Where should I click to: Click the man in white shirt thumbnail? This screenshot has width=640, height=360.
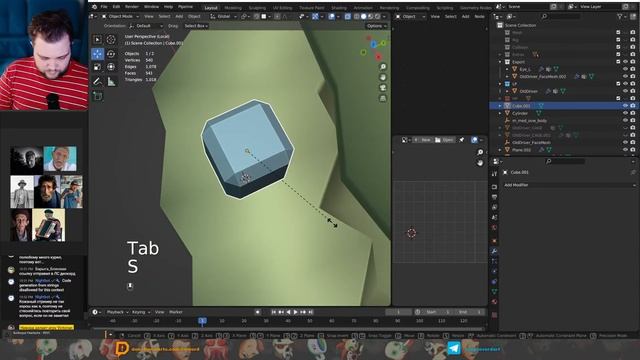[60, 158]
